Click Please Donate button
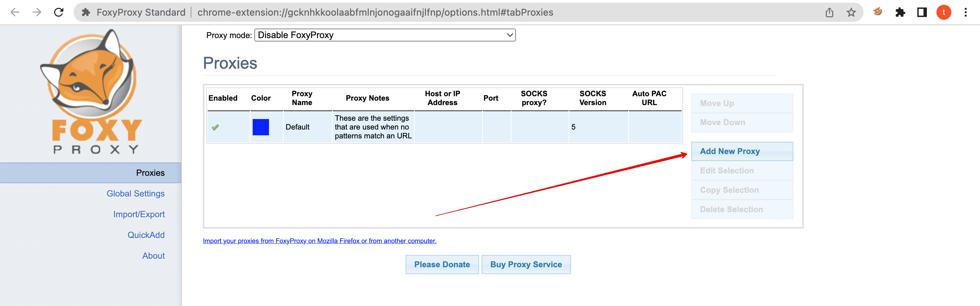This screenshot has width=980, height=306. click(442, 265)
